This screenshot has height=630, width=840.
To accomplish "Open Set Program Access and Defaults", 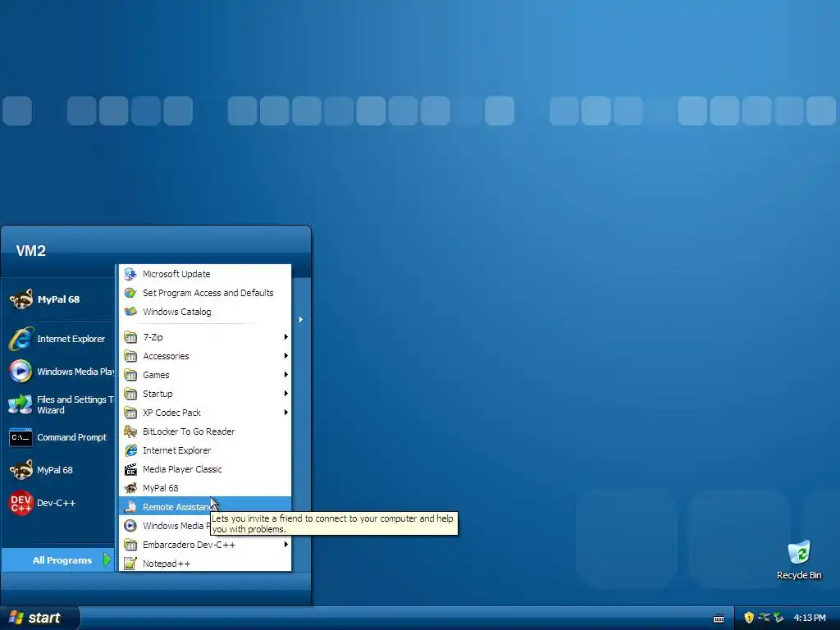I will tap(205, 293).
